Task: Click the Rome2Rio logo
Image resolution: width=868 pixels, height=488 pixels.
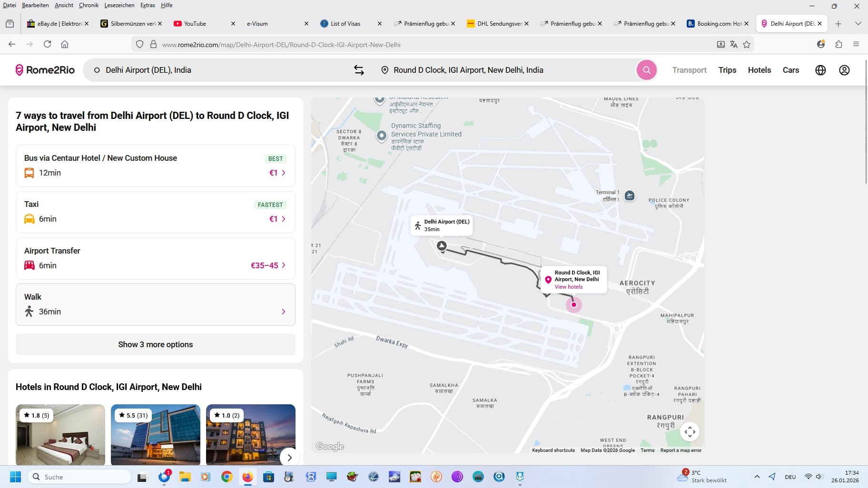Action: coord(45,70)
